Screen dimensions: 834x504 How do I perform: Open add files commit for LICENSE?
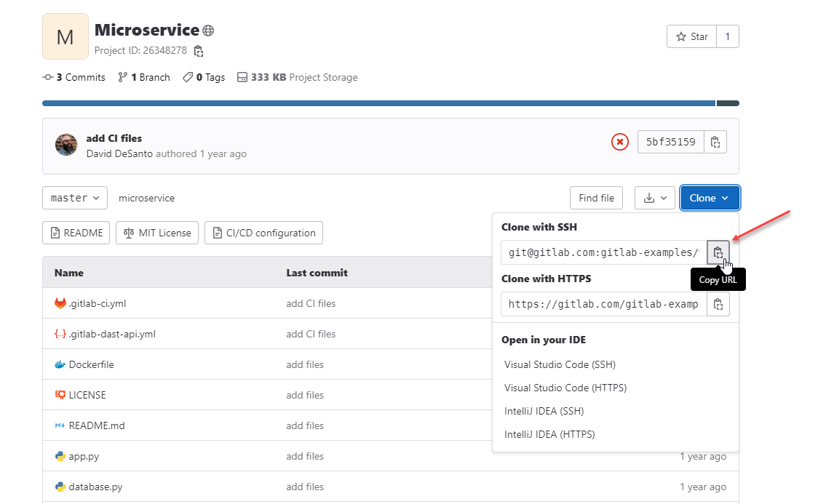tap(305, 395)
